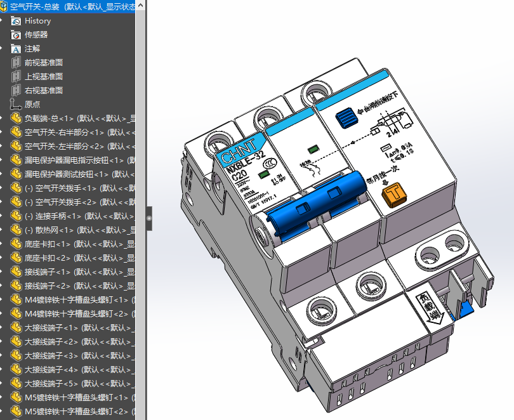Expand the M5镀锌铁十字槽盘头螺钉<2> tree node
514x420 pixels.
[1, 411]
